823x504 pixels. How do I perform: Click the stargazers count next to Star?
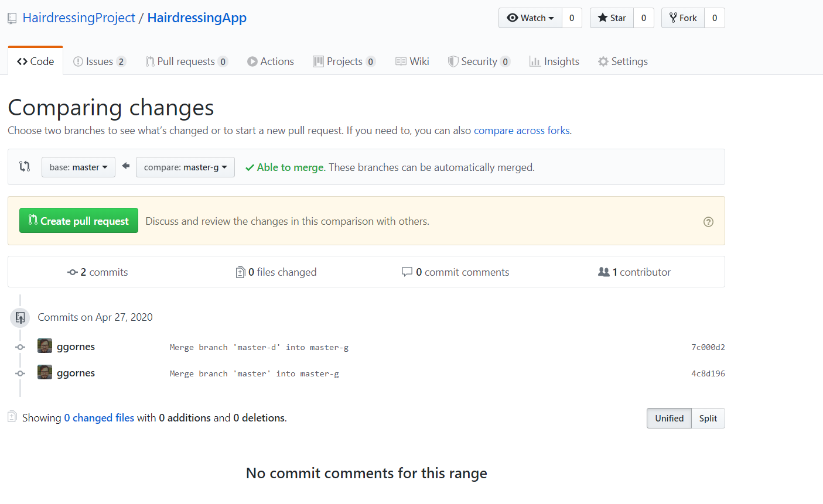(644, 18)
